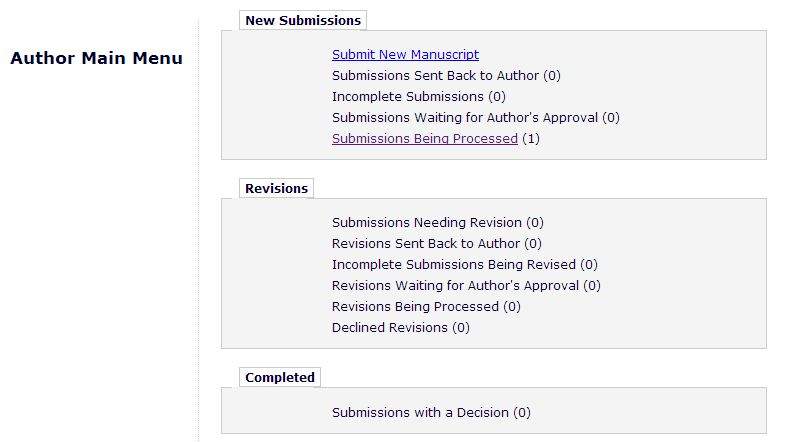The height and width of the screenshot is (442, 796).
Task: Select Incomplete Submissions under New Submissions
Action: pos(408,97)
